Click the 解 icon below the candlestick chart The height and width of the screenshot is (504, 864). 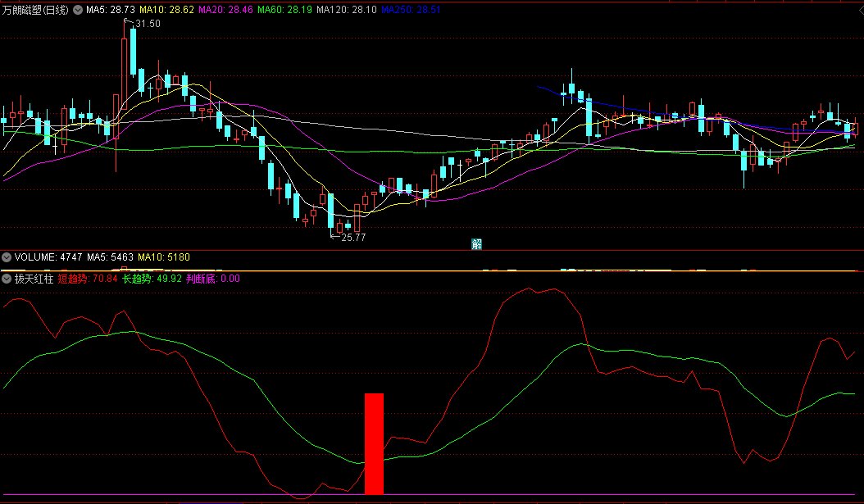coord(476,244)
